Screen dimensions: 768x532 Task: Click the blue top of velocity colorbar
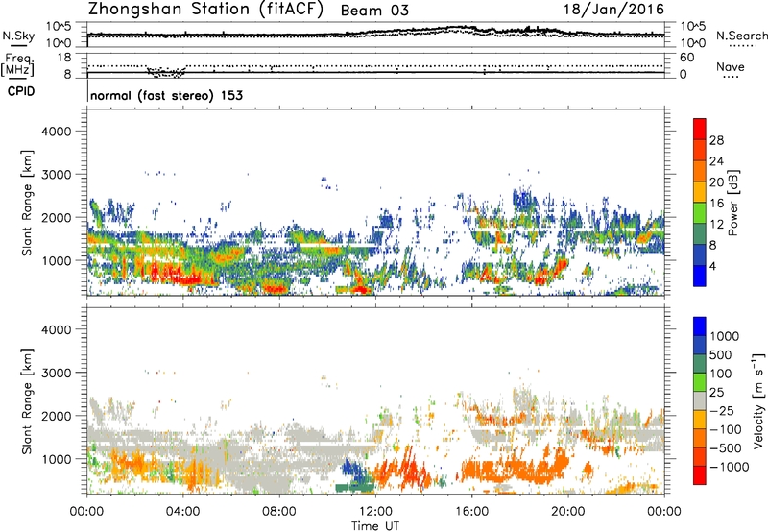pyautogui.click(x=700, y=326)
